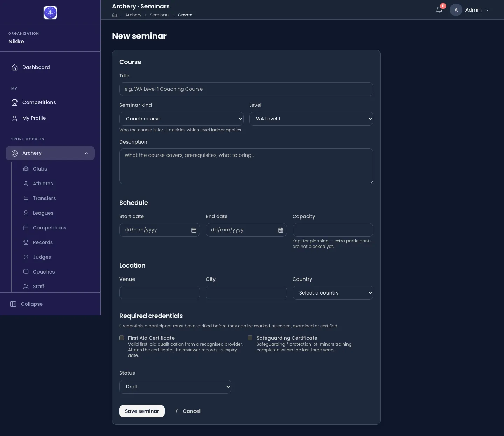The height and width of the screenshot is (436, 504).
Task: Open Competitions under MY section
Action: point(50,102)
